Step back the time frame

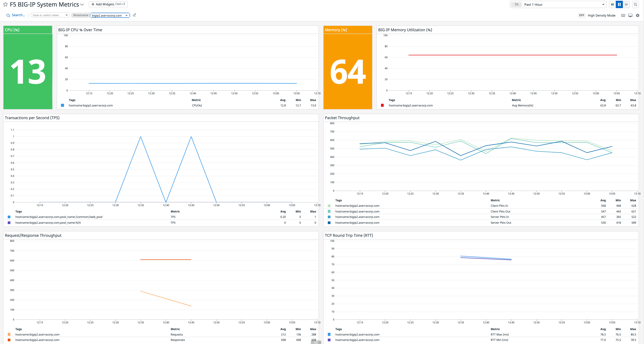coord(612,4)
